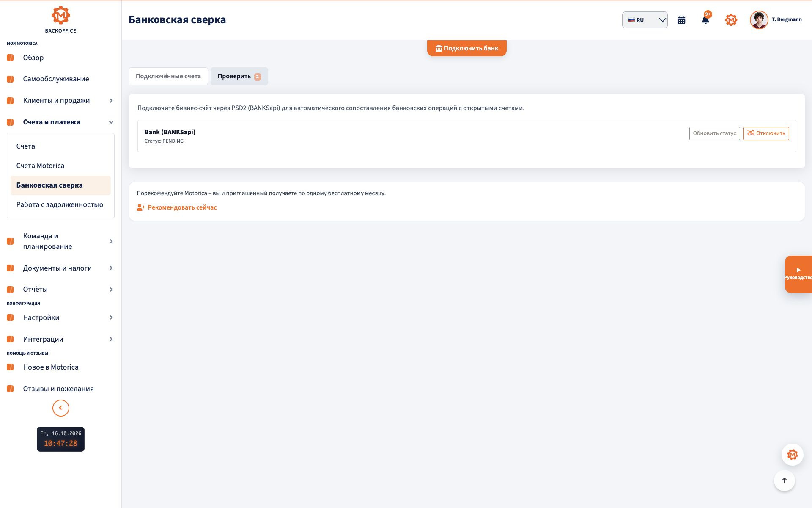Screen dimensions: 812x508
Task: Expand Клиенты и продажи chevron
Action: (x=111, y=101)
